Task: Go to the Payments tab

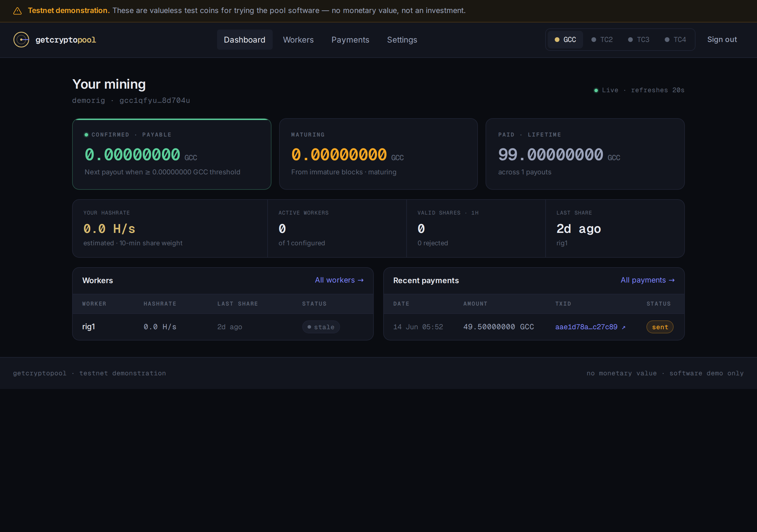Action: 350,40
